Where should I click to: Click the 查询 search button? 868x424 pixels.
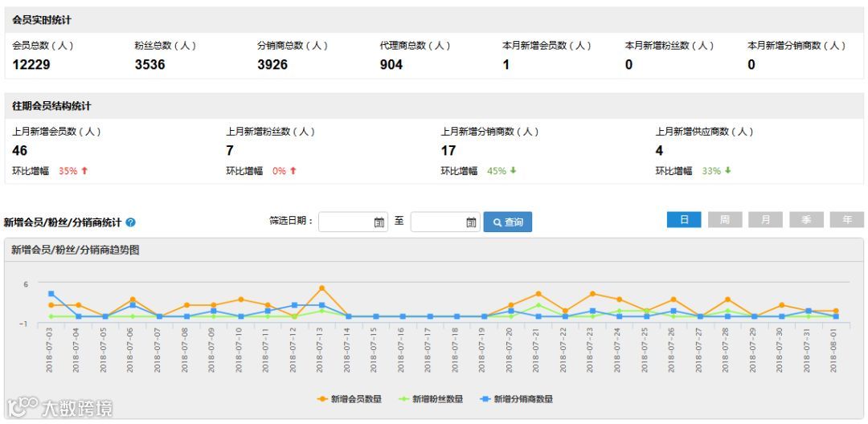coord(508,222)
